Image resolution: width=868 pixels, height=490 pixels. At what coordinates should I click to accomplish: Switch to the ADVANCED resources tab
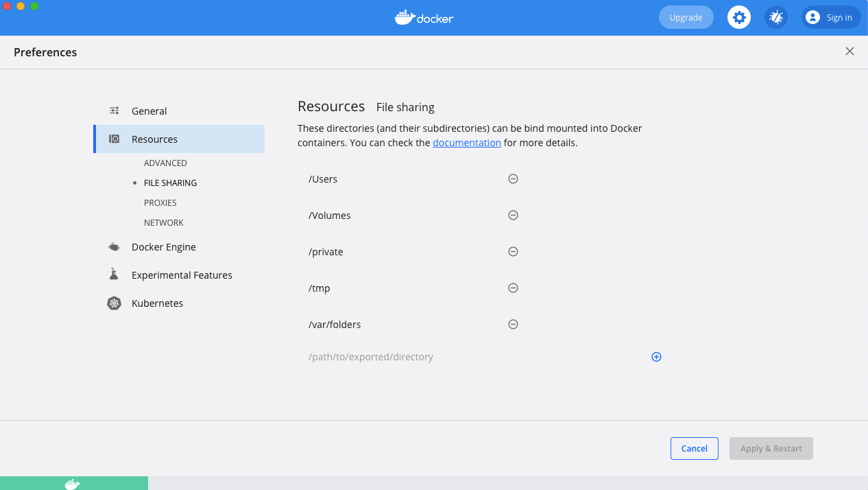click(165, 163)
